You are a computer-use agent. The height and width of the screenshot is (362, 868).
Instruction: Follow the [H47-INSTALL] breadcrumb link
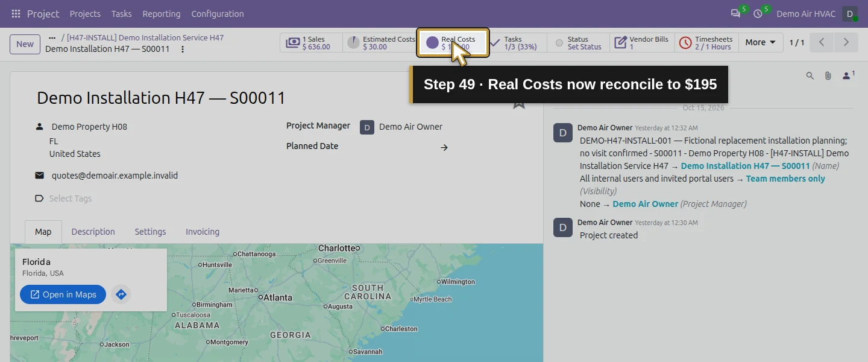(x=145, y=37)
